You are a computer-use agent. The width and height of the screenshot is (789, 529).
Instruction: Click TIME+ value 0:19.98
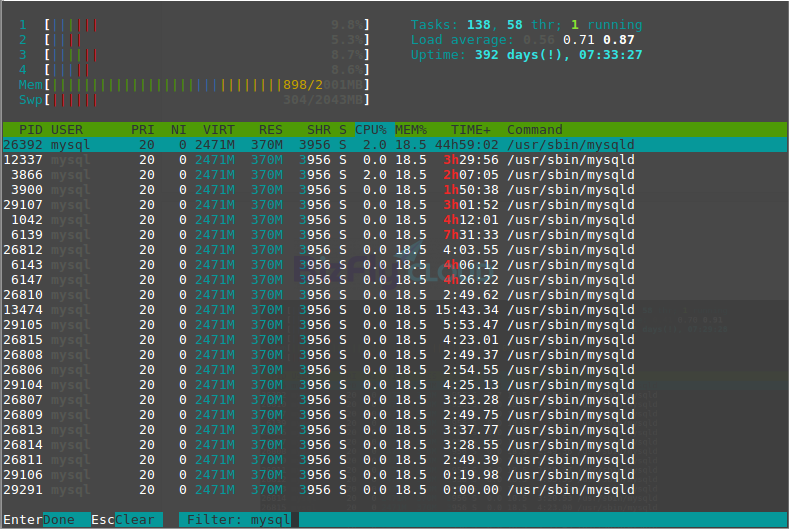pos(471,475)
